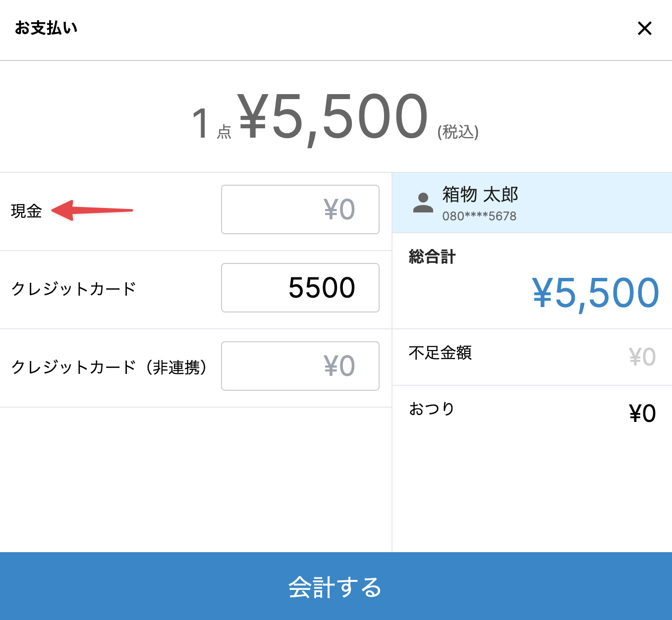Click the large grey ¥5,500 header amount
Image resolution: width=672 pixels, height=620 pixels.
tap(333, 117)
